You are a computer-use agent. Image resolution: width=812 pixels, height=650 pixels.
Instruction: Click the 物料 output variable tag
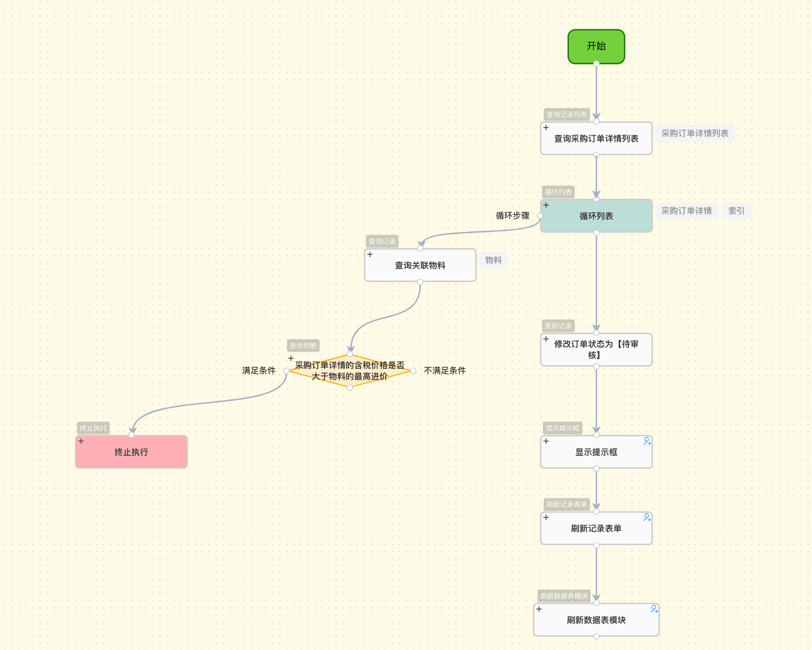[494, 260]
